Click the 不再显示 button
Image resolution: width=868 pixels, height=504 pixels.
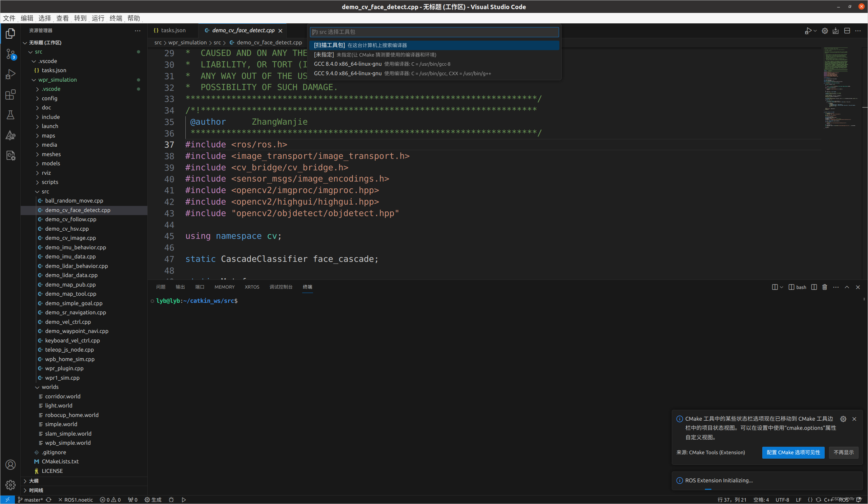843,453
